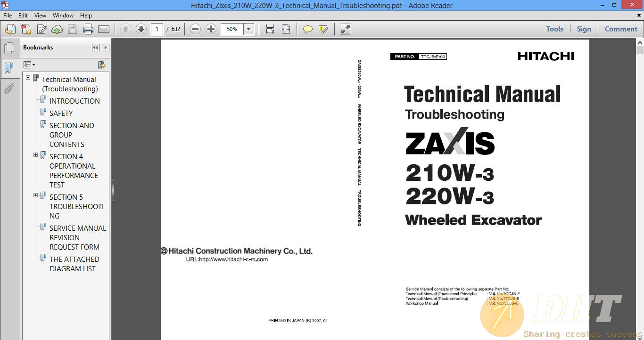Select SERVICE MANUAL REVISION REQUEST FORM bookmark
The image size is (644, 340).
pos(78,237)
